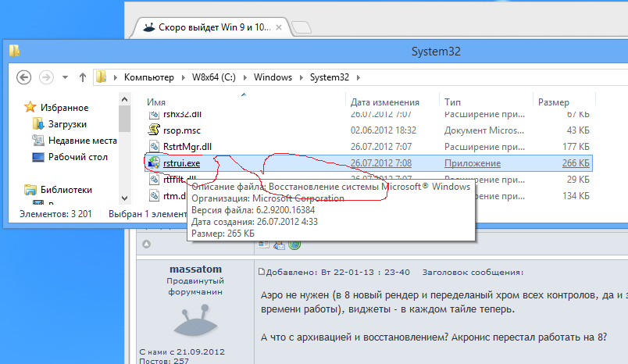The width and height of the screenshot is (628, 364).
Task: Click the 266 КБ size cell
Action: [576, 163]
